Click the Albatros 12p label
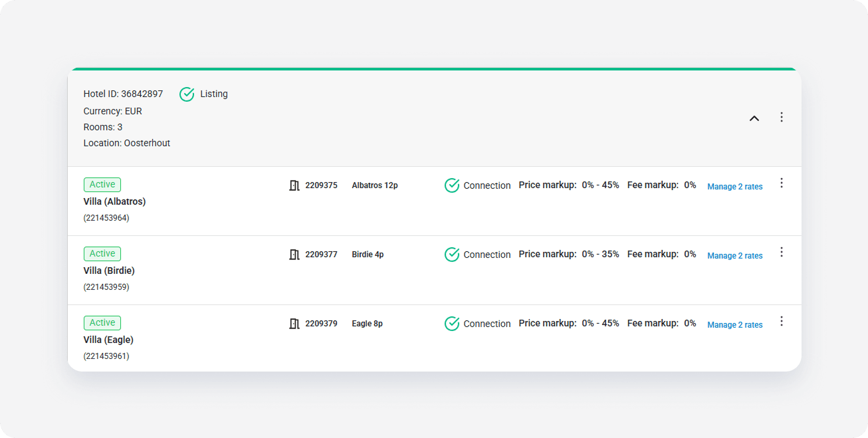Viewport: 868px width, 438px height. point(375,185)
